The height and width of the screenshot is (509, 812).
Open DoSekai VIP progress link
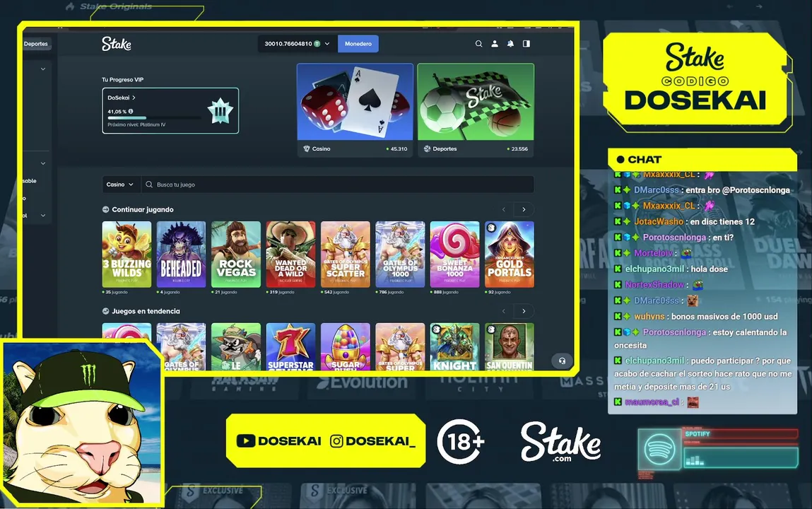point(122,98)
